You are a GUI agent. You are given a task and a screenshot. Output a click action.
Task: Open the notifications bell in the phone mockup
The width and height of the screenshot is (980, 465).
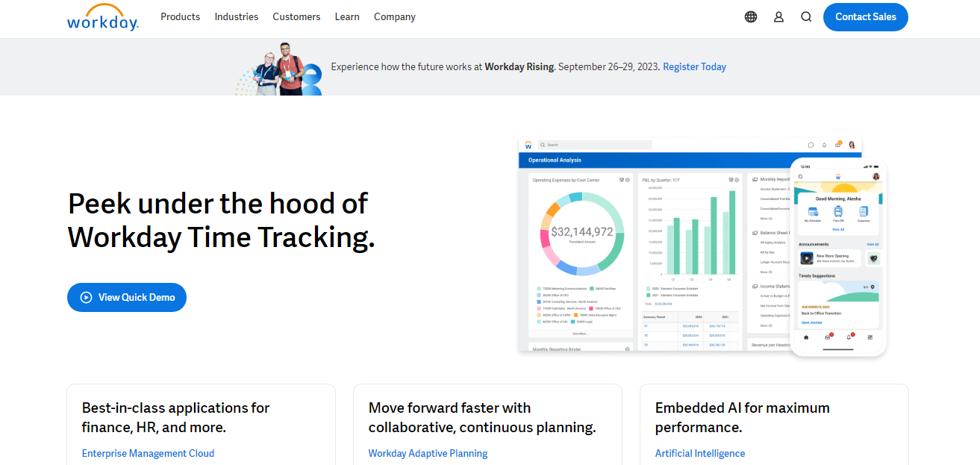(x=849, y=337)
